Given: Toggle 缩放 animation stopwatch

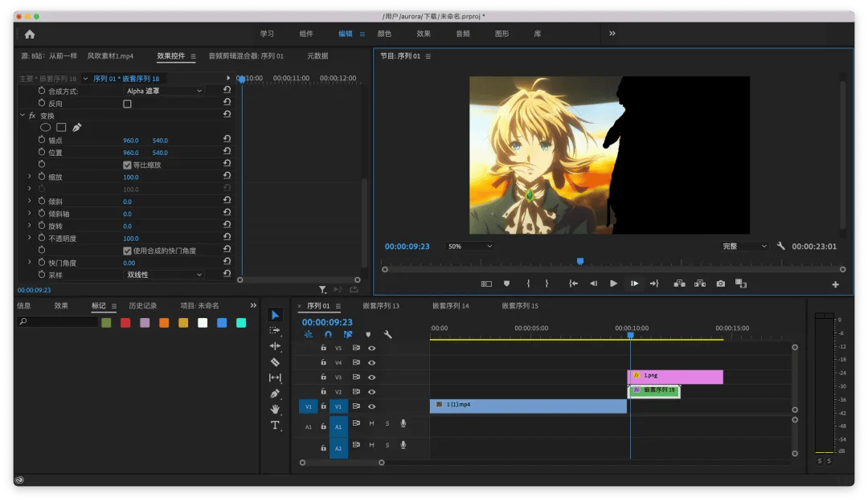Looking at the screenshot, I should [x=42, y=177].
